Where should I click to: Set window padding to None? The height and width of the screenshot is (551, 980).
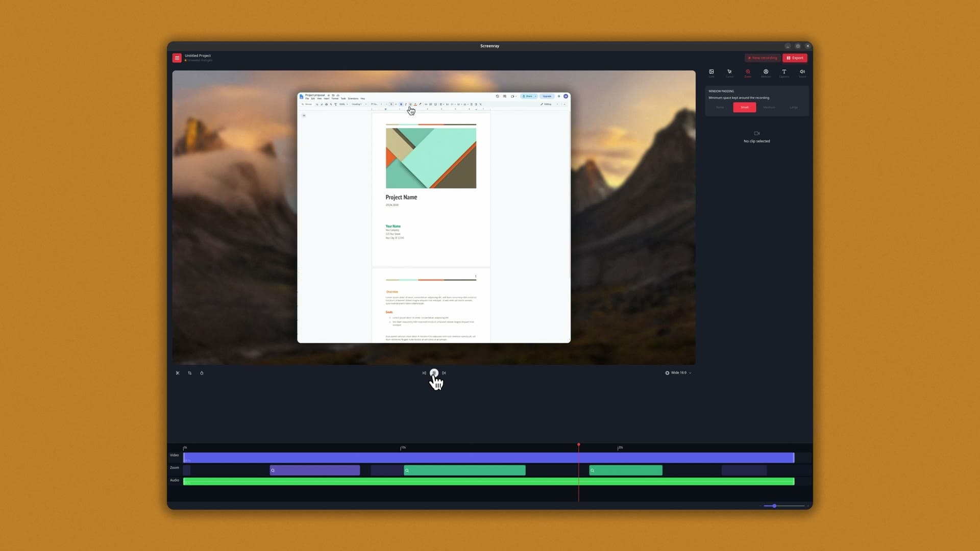[x=720, y=107]
